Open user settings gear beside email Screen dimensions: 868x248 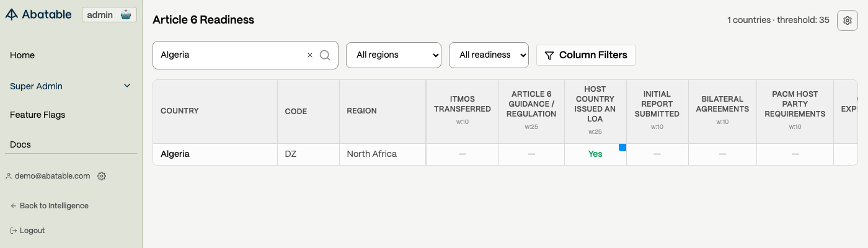[x=102, y=176]
